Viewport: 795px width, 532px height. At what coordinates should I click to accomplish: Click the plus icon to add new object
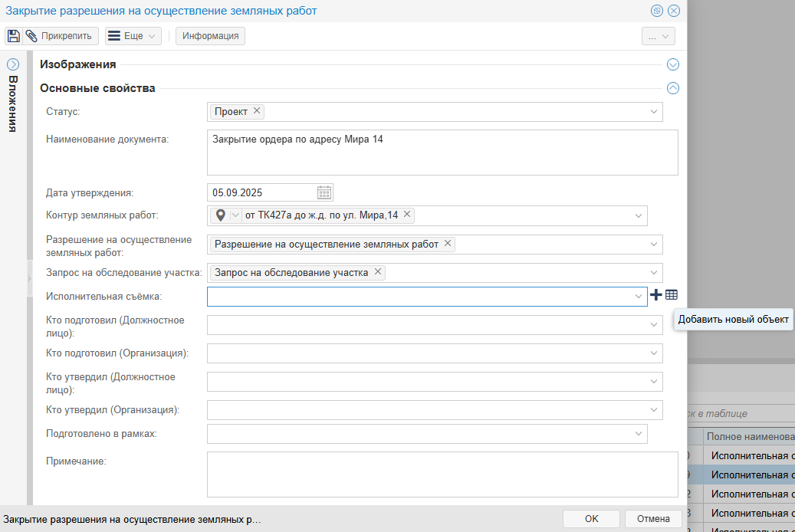(655, 295)
